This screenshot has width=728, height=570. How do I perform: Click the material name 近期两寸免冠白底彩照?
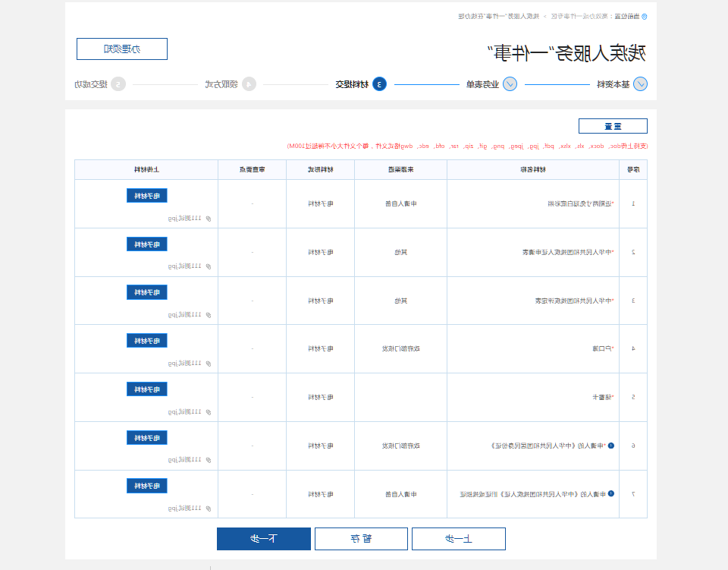point(581,203)
